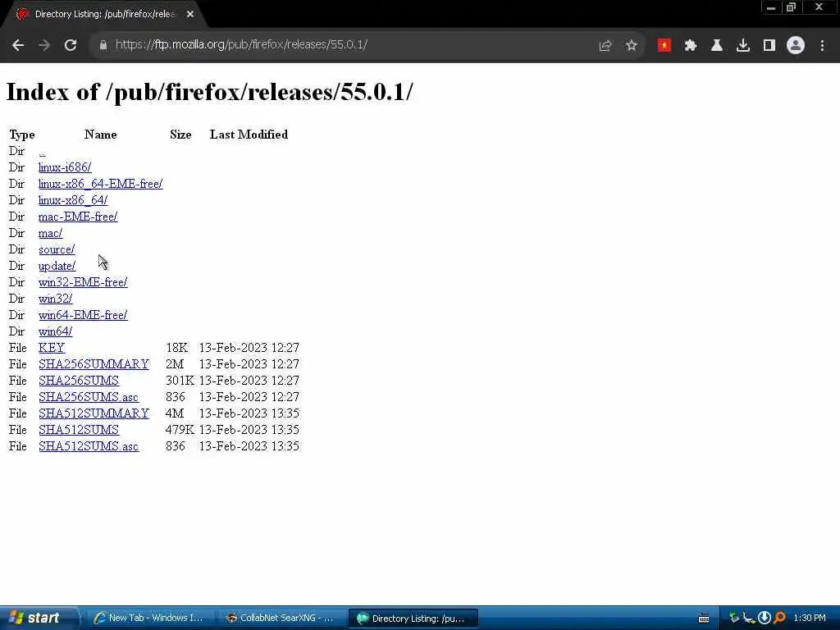Screen dimensions: 840x630
Task: Open the SHA256SUMMARY file
Action: pos(94,364)
